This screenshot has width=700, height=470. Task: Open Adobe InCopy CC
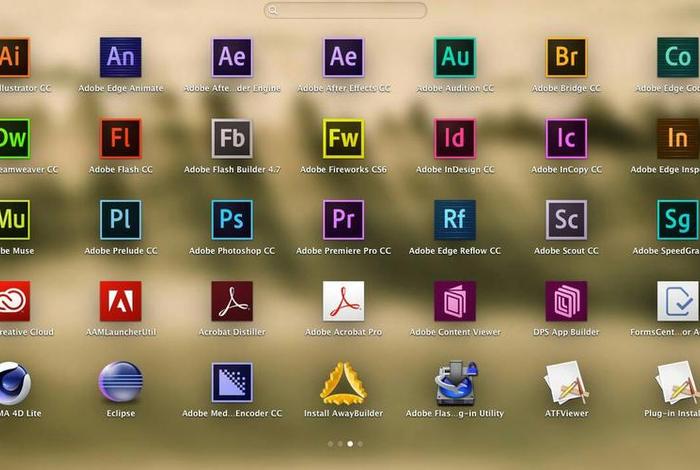566,138
